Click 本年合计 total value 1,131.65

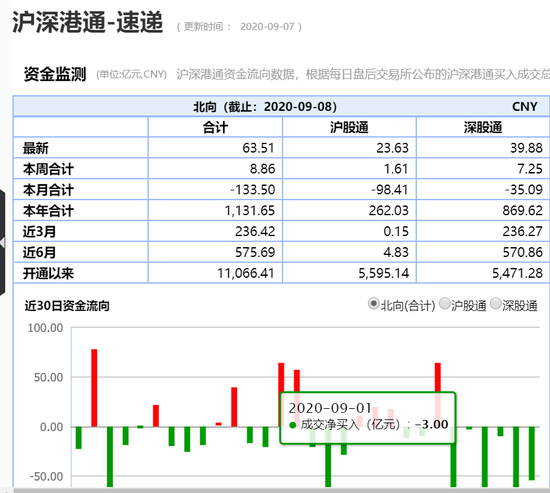[x=249, y=211]
